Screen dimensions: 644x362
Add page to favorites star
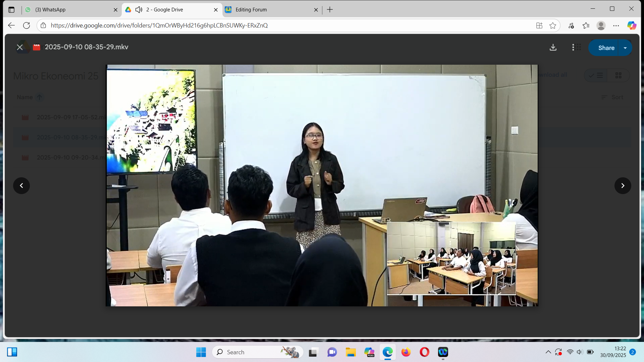pyautogui.click(x=553, y=25)
